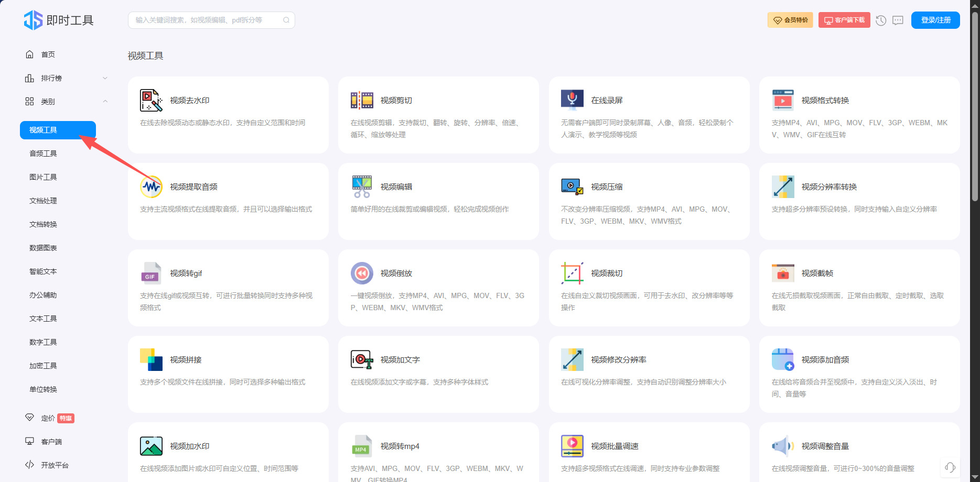Click the search magnifier icon
980x482 pixels.
[x=286, y=20]
